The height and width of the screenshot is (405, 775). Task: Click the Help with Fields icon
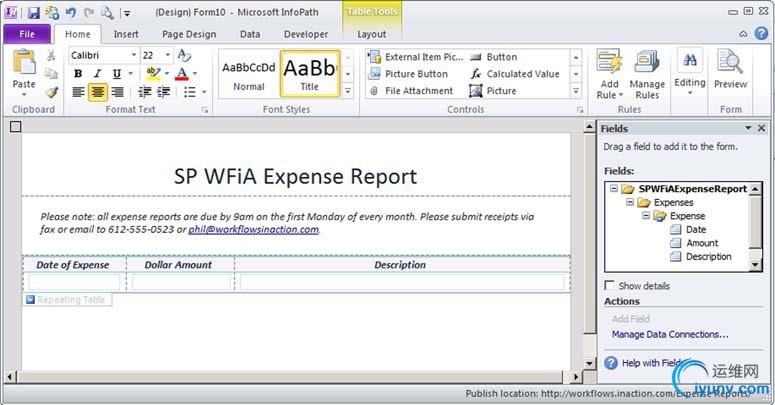tap(611, 363)
